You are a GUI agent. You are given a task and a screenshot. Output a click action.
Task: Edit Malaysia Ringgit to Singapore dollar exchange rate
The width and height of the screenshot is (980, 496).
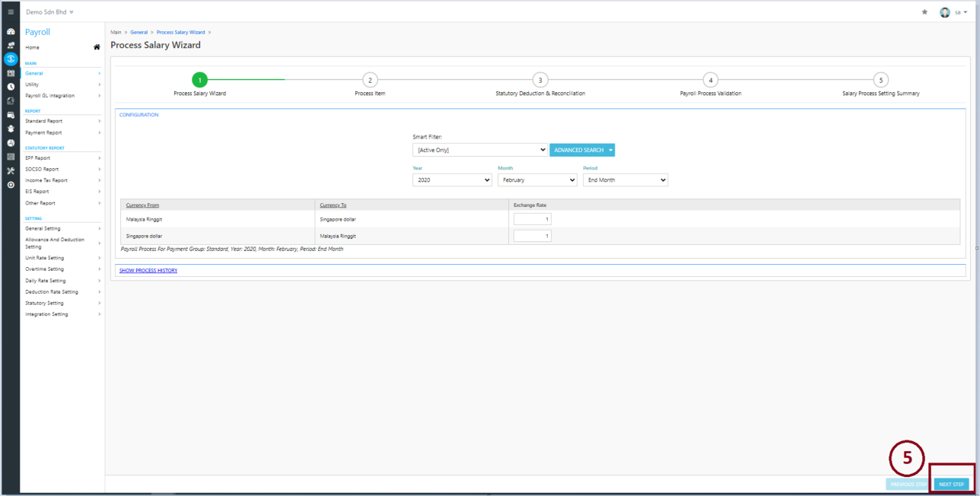[x=532, y=219]
